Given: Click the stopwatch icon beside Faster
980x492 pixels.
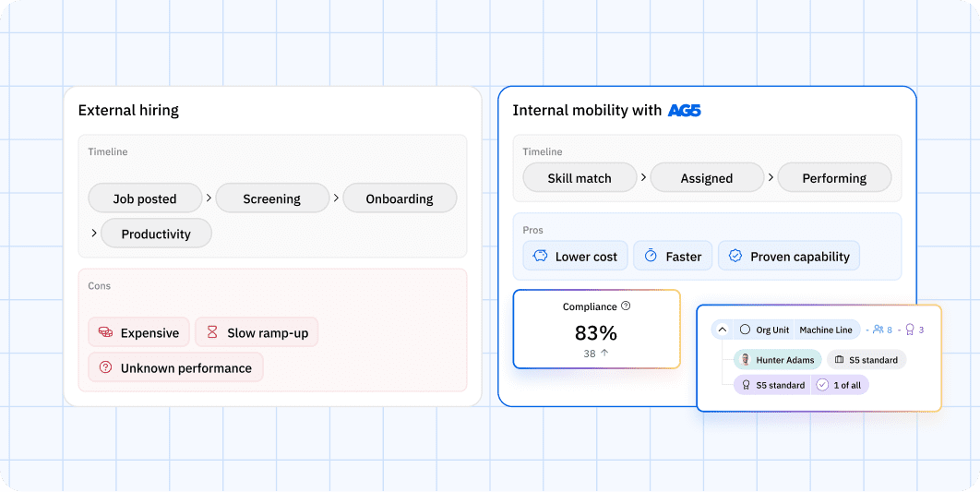Looking at the screenshot, I should [651, 257].
